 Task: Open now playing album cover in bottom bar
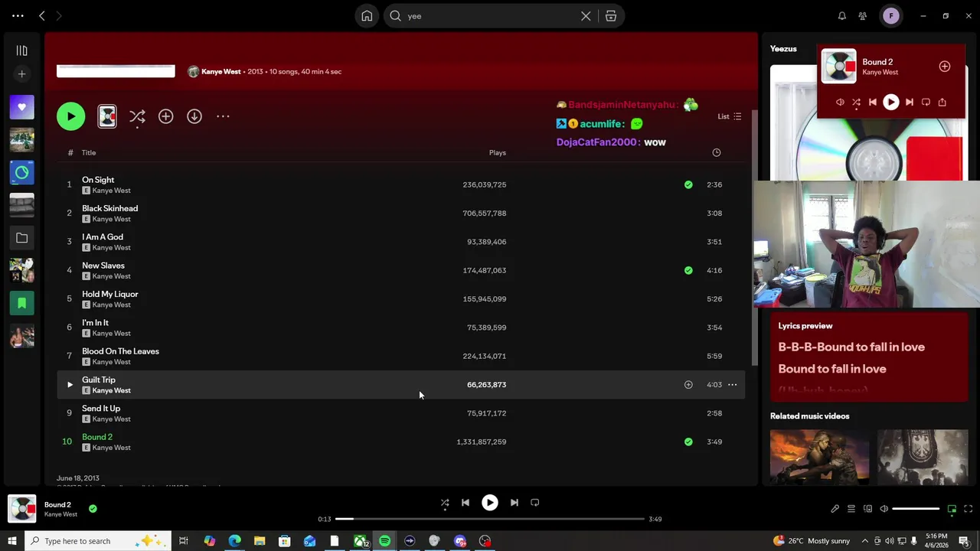pos(22,509)
